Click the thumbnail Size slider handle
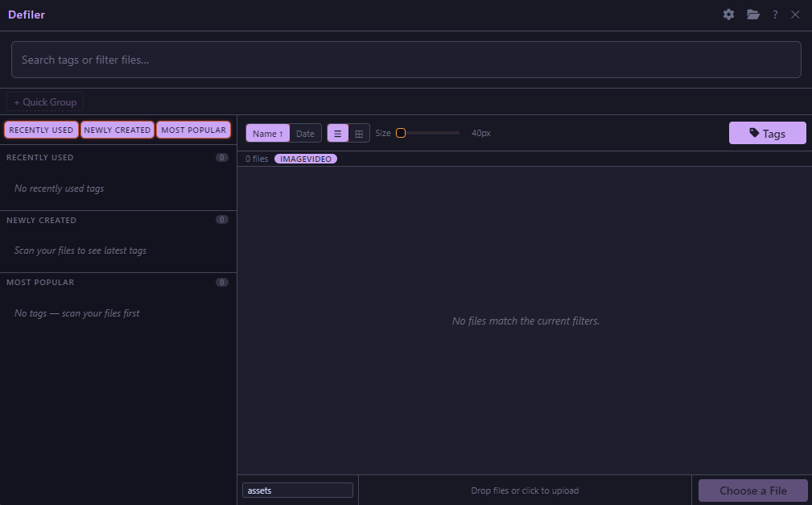812x505 pixels. 400,133
